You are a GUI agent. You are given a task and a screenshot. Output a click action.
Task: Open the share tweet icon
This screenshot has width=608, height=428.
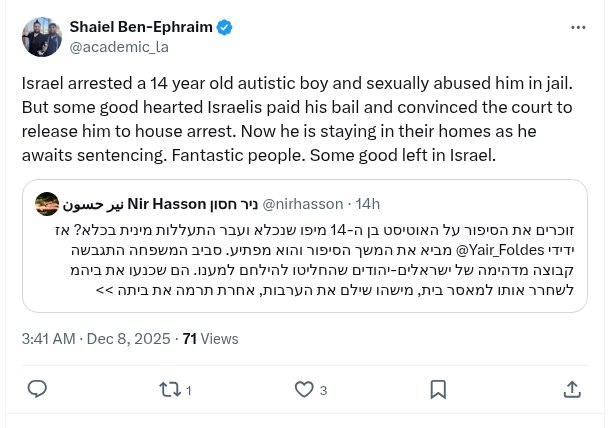(572, 389)
